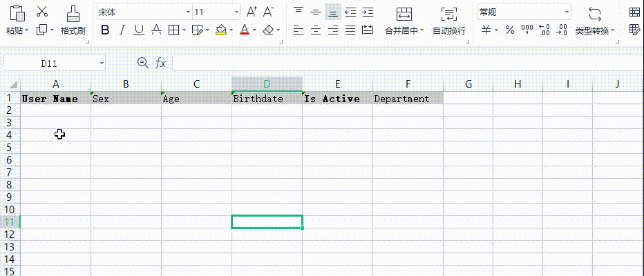Toggle underline formatting
Image resolution: width=644 pixels, height=276 pixels.
click(x=139, y=30)
